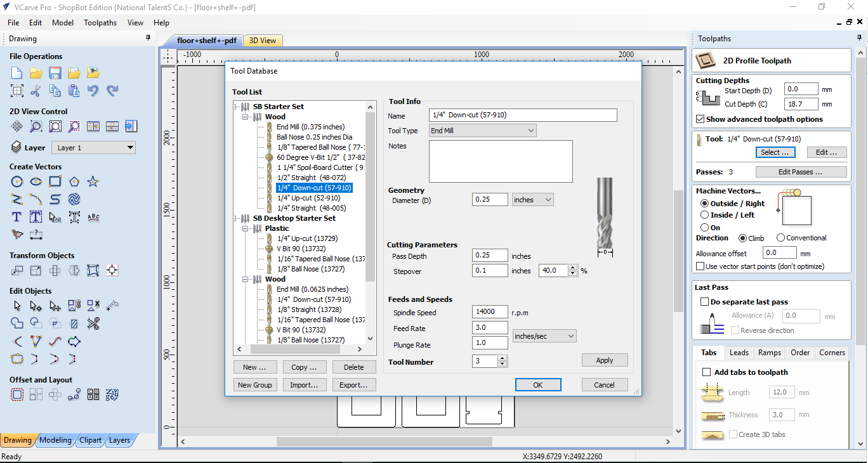Click the Cut scissors icon under File Operations
The height and width of the screenshot is (463, 868).
36,91
